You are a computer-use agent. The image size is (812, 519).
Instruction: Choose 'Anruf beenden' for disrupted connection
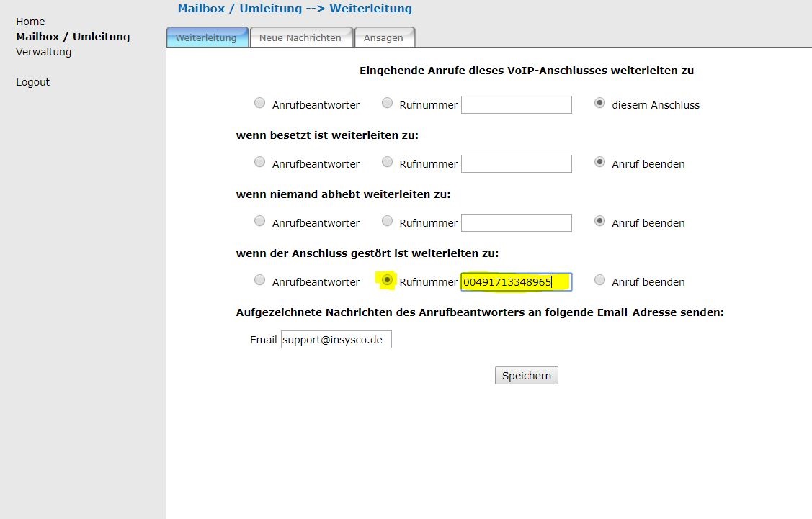pyautogui.click(x=599, y=281)
